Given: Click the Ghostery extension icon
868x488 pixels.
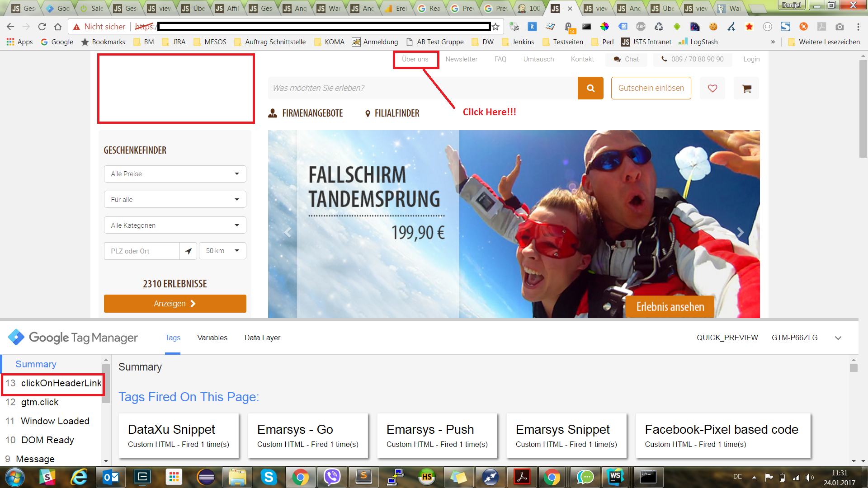Looking at the screenshot, I should click(568, 27).
